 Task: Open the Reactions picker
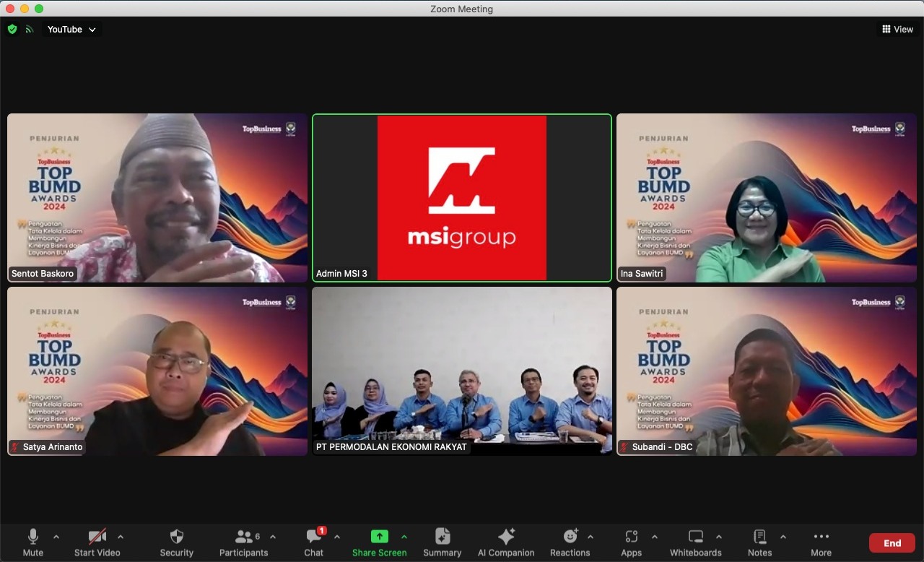coord(570,542)
